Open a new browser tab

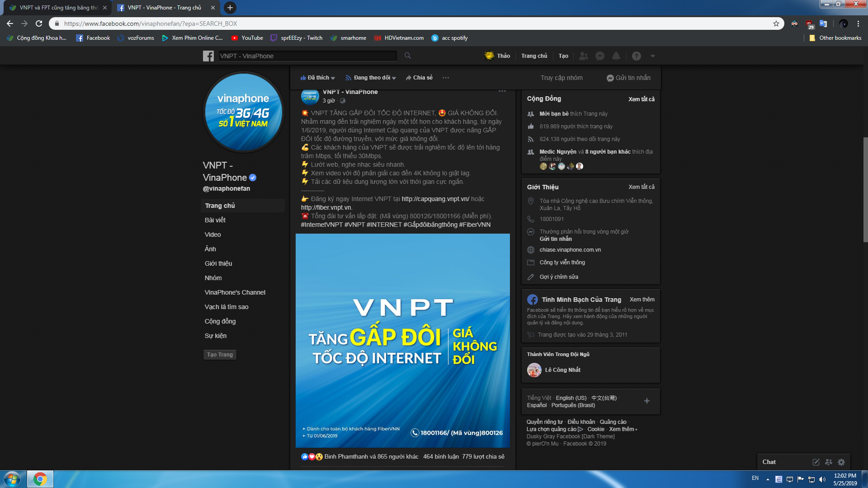(230, 8)
